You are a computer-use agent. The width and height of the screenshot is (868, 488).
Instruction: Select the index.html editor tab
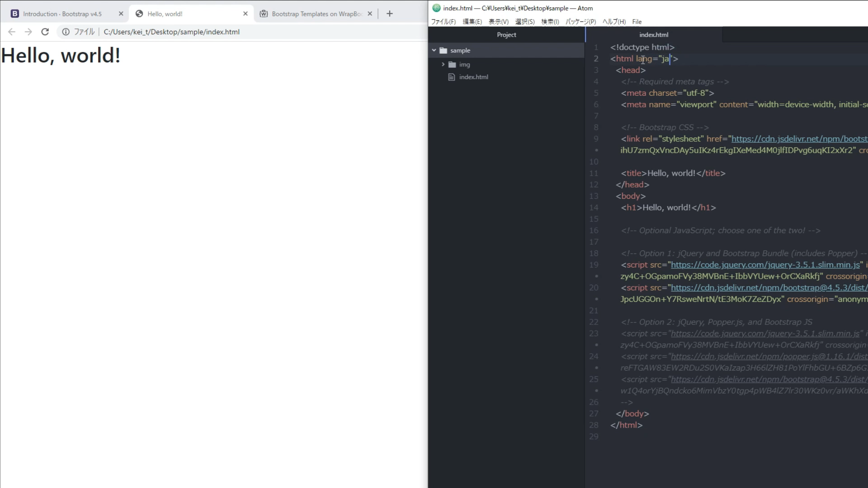coord(654,35)
